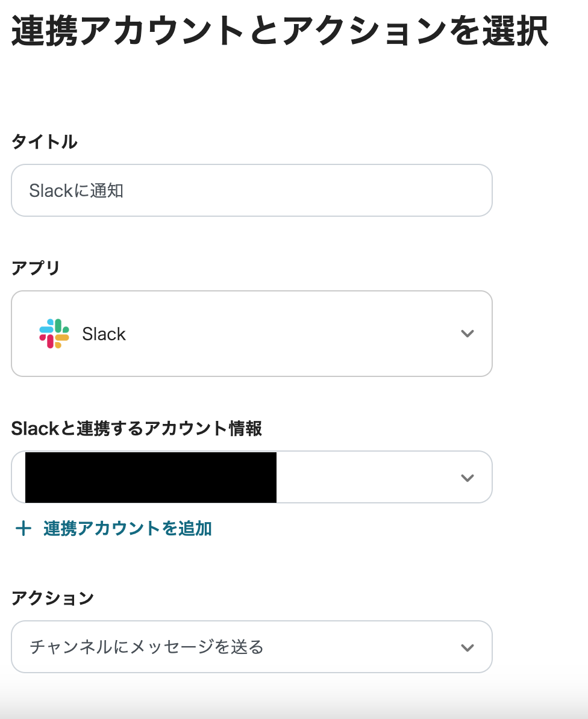
Task: Click the '連携アカウントとアクションを選択' page heading
Action: [280, 31]
